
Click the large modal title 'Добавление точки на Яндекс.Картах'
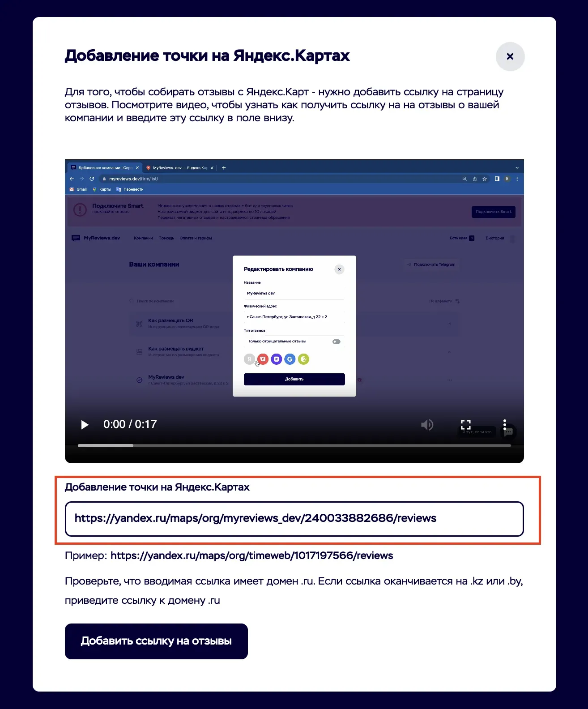[207, 56]
